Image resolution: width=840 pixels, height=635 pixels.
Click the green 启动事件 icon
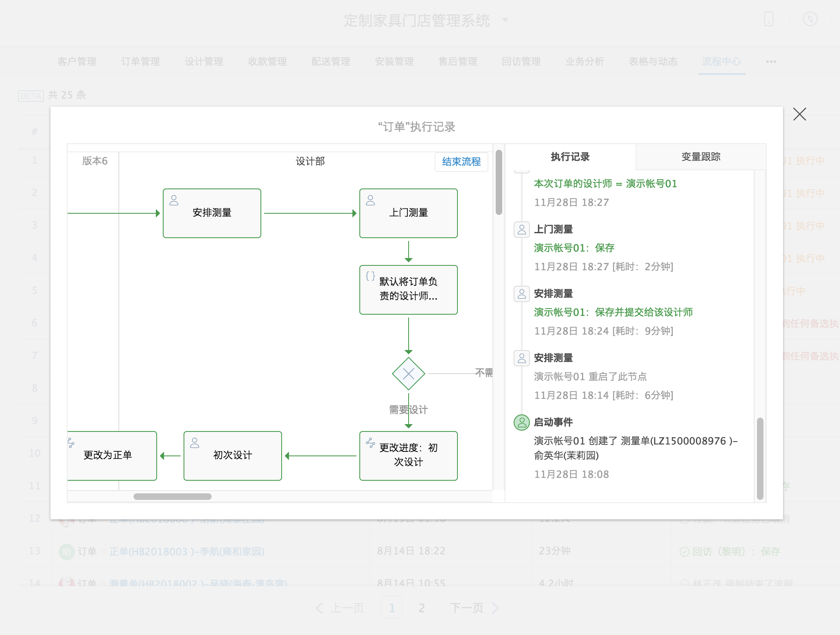pyautogui.click(x=522, y=422)
